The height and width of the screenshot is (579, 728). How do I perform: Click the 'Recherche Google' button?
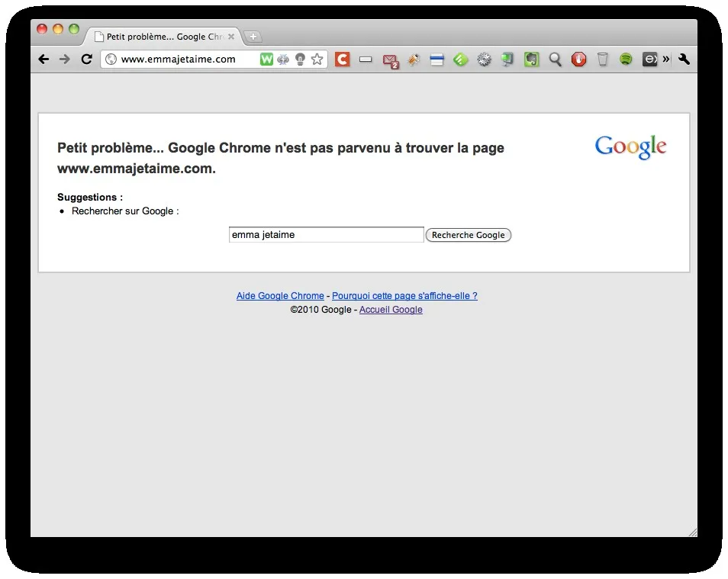[x=469, y=235]
